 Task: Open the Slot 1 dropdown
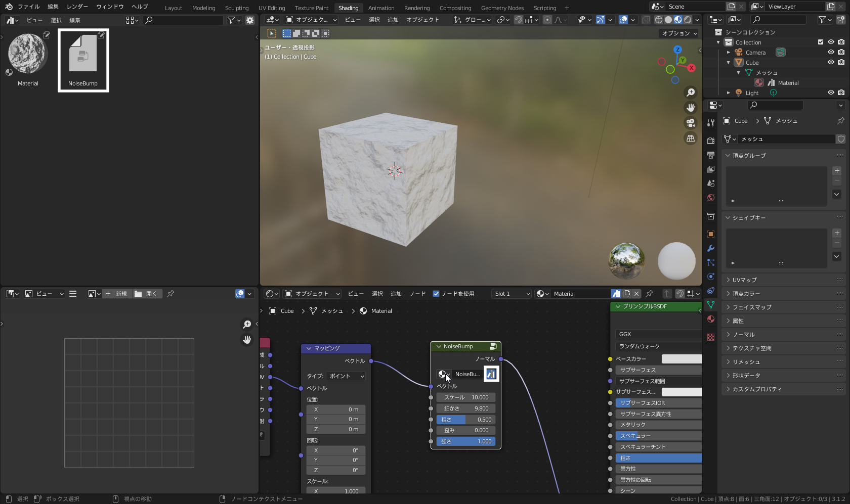pyautogui.click(x=512, y=294)
